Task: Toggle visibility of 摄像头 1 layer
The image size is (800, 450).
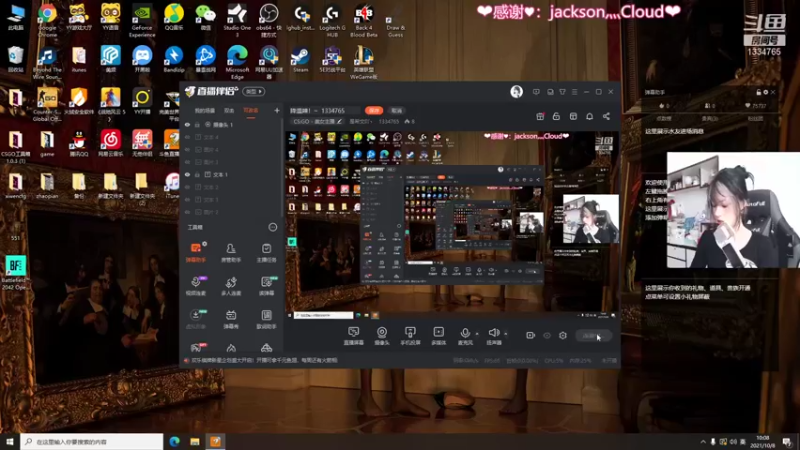Action: pyautogui.click(x=187, y=124)
